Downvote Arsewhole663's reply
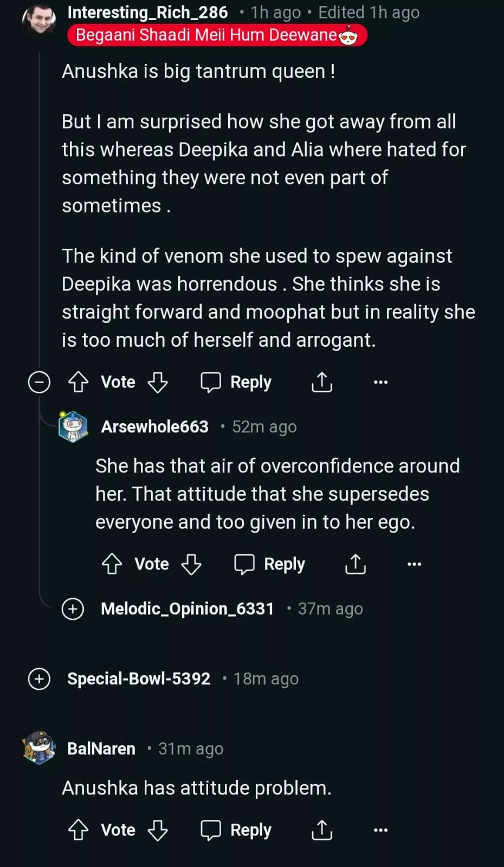Viewport: 504px width, 867px height. point(191,564)
